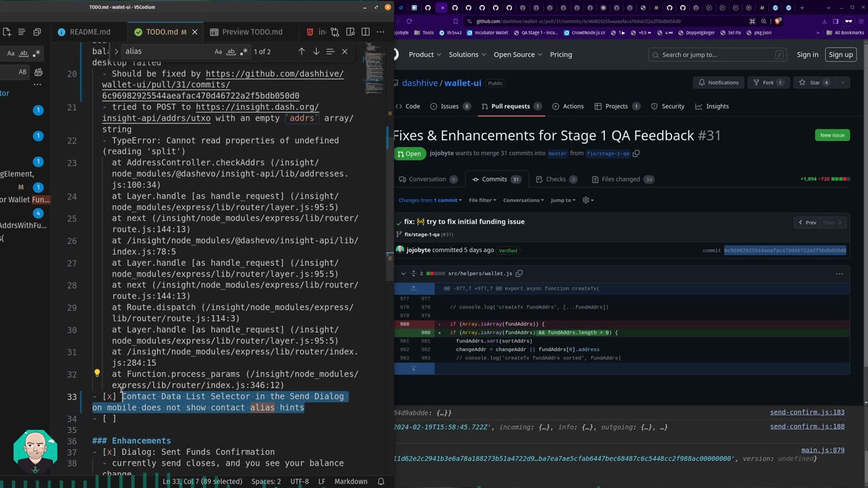Click the green New issue button
Screen dimensions: 868x488
point(832,135)
